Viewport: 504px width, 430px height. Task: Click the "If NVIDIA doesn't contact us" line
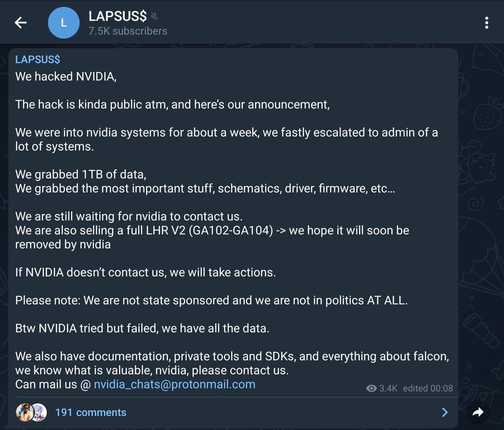pyautogui.click(x=146, y=272)
